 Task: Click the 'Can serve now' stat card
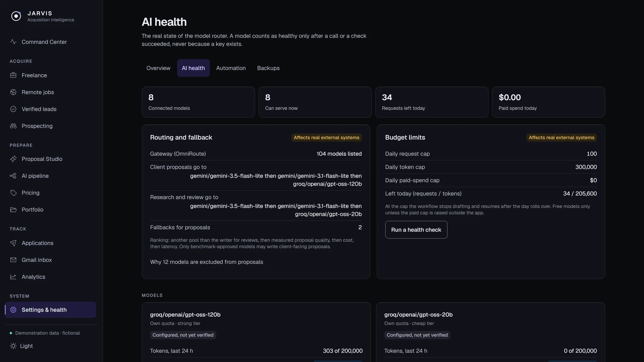(315, 102)
